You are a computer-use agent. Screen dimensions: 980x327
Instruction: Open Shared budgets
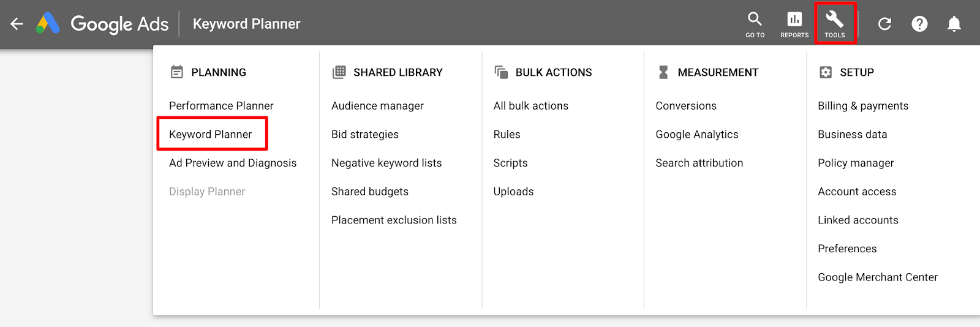370,192
